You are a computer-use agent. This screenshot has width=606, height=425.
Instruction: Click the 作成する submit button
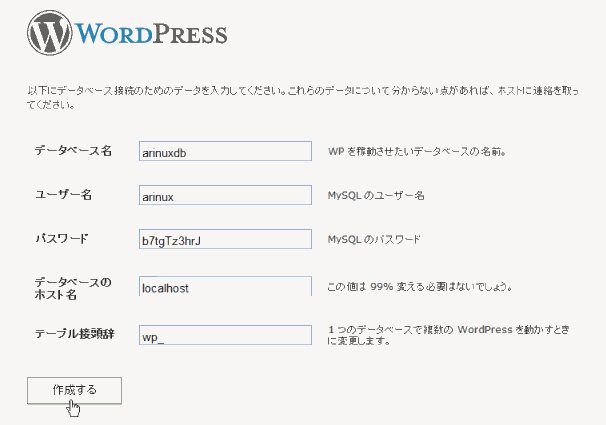75,391
